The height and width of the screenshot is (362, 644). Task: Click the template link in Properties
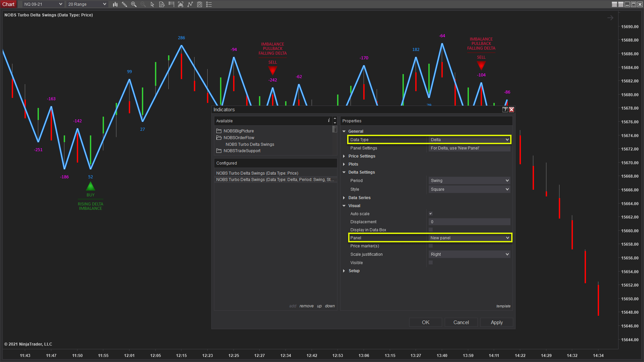pyautogui.click(x=503, y=306)
